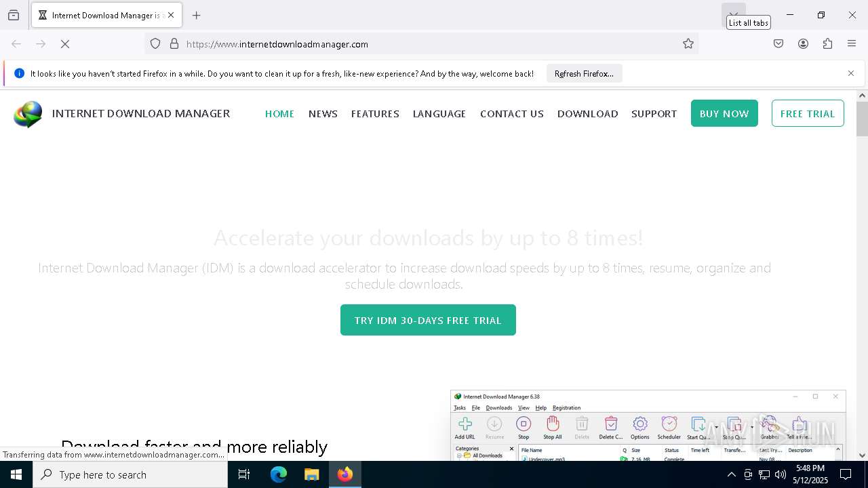
Task: Click Status column header in IDM screenshot
Action: coord(671,450)
